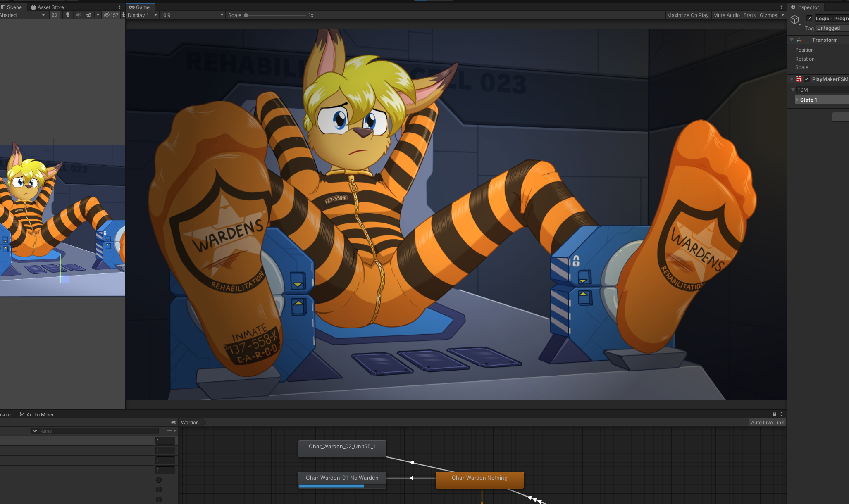Viewport: 849px width, 504px height.
Task: Click the add parameter plus icon
Action: (x=169, y=431)
